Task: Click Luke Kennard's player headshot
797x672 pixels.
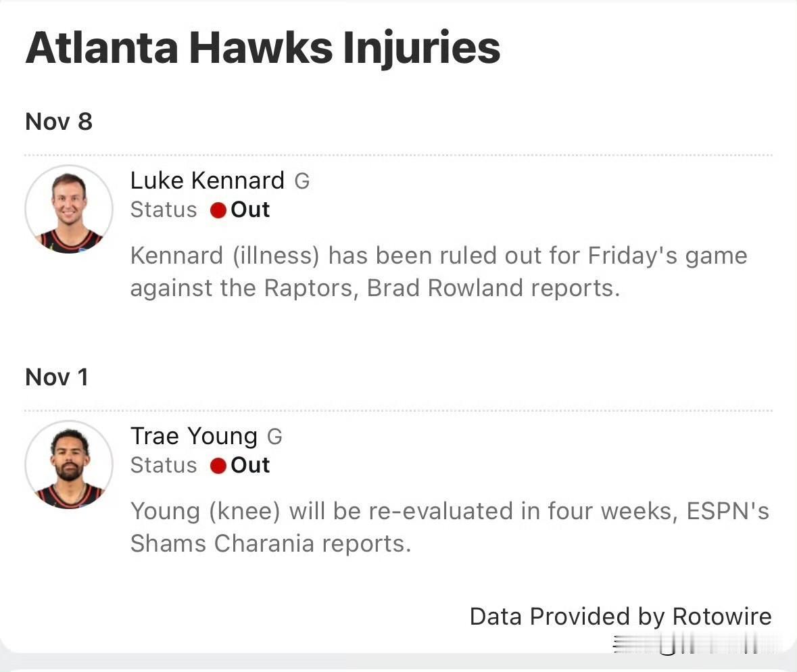Action: pos(69,210)
